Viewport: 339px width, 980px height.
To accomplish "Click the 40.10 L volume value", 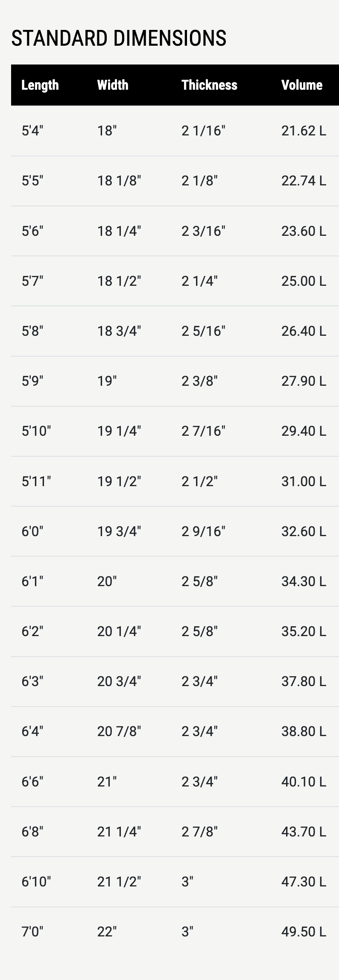I will 304,782.
